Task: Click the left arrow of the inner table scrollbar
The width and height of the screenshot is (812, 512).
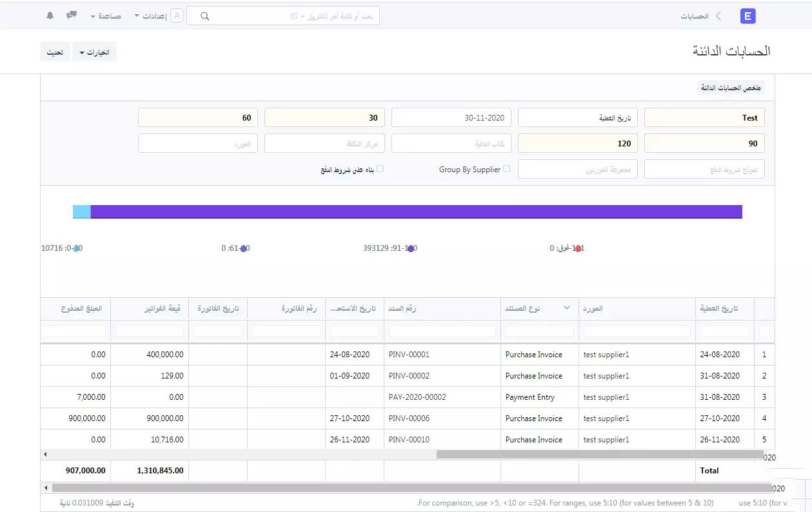Action: [x=45, y=455]
